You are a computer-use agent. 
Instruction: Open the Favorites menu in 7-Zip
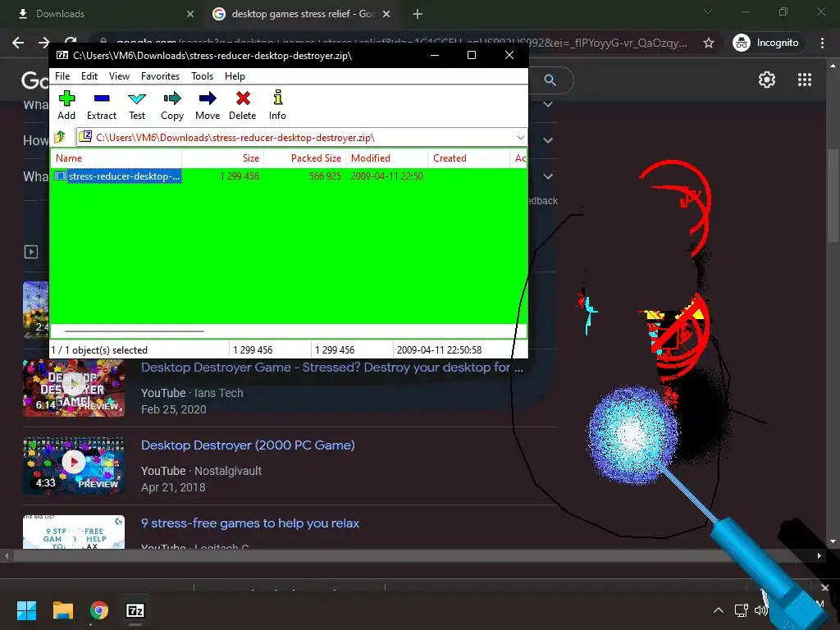click(x=160, y=76)
